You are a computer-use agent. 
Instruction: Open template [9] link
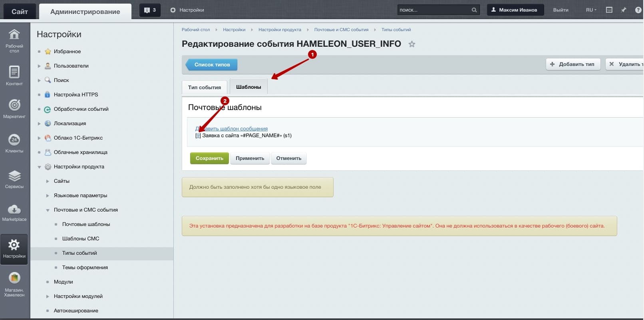coord(198,136)
